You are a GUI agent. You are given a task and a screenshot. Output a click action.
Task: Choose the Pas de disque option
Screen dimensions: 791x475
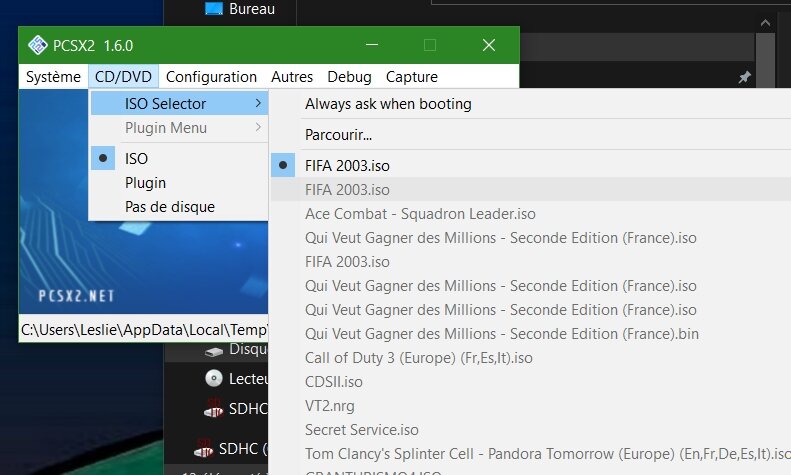click(169, 207)
